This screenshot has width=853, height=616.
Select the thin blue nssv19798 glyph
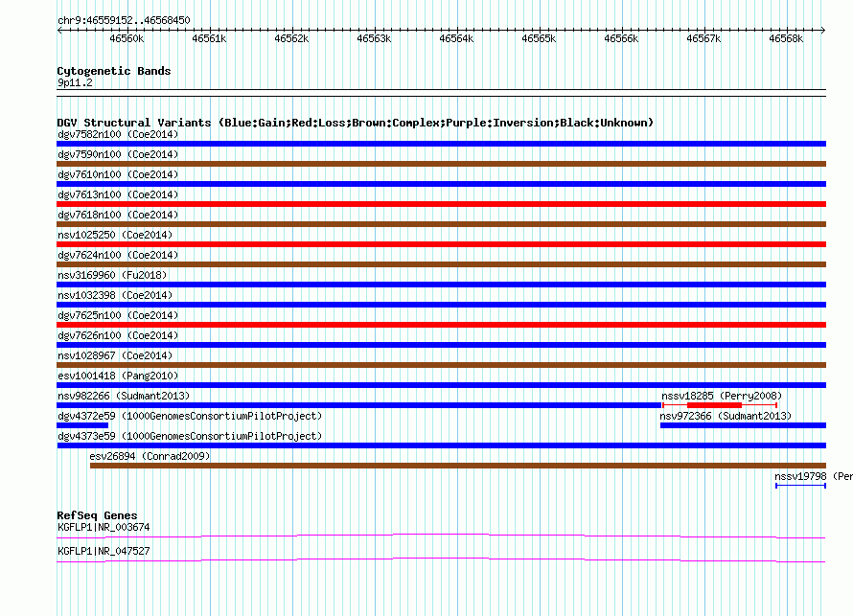pyautogui.click(x=801, y=486)
